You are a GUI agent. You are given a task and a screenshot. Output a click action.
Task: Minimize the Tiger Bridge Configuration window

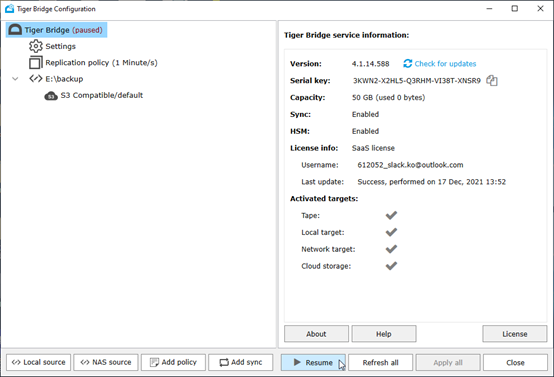click(x=489, y=8)
